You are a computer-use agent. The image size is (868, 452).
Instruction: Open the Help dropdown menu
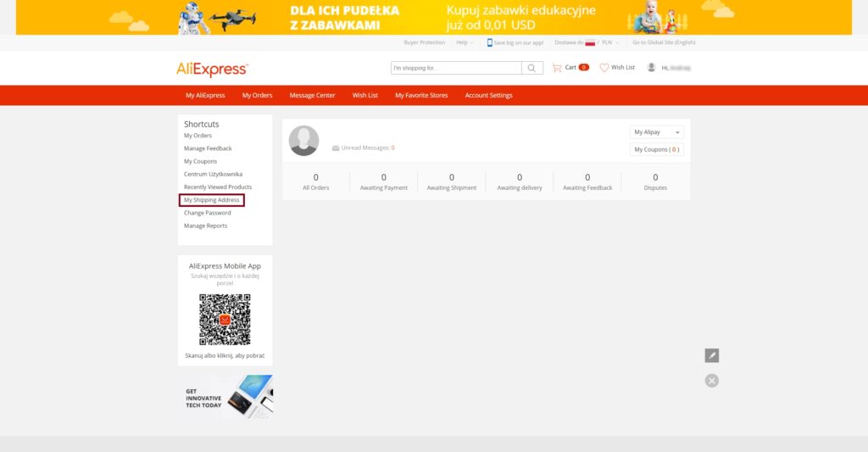pyautogui.click(x=465, y=42)
